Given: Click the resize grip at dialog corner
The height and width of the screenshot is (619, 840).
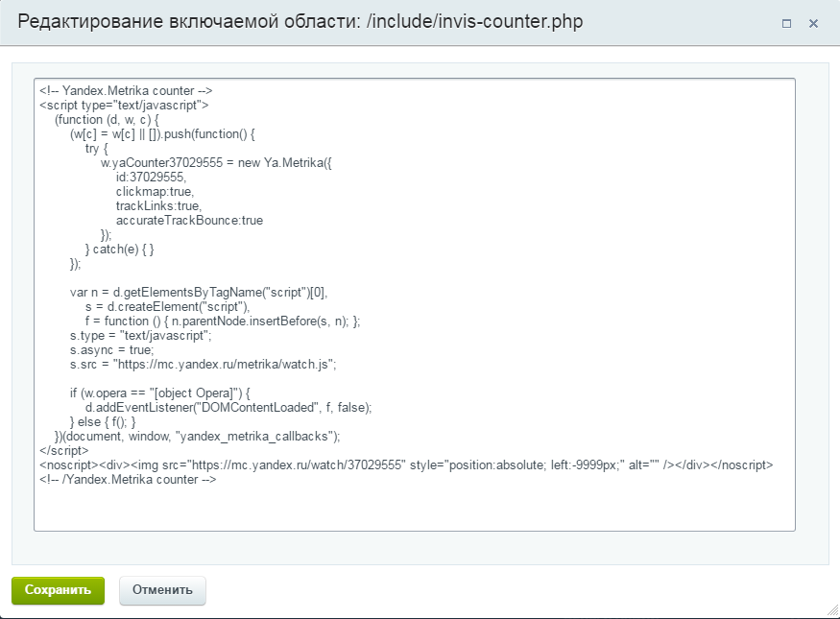Looking at the screenshot, I should tap(833, 611).
